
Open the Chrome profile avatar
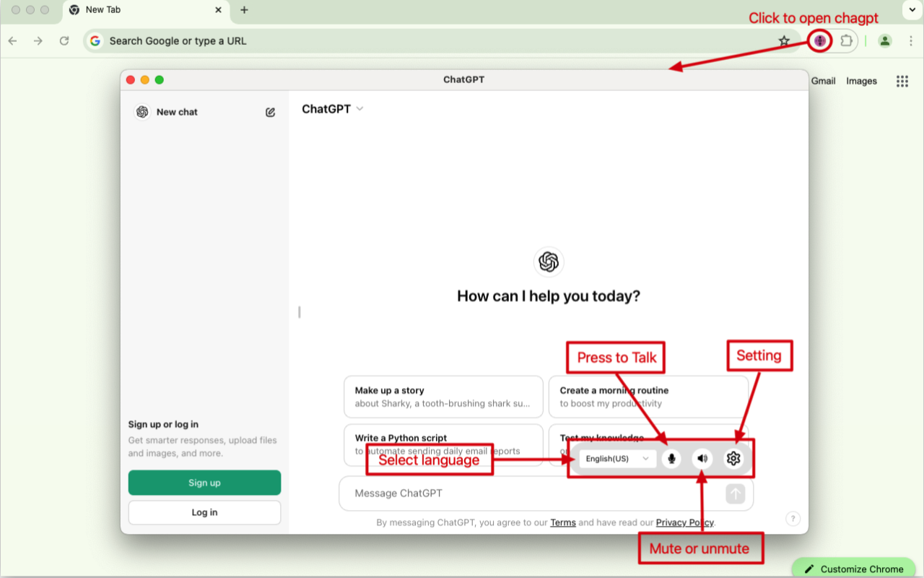pyautogui.click(x=885, y=41)
